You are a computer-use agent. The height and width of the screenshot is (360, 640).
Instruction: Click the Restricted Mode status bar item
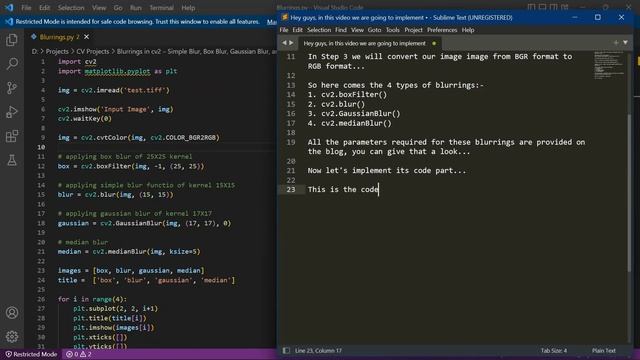pos(31,354)
